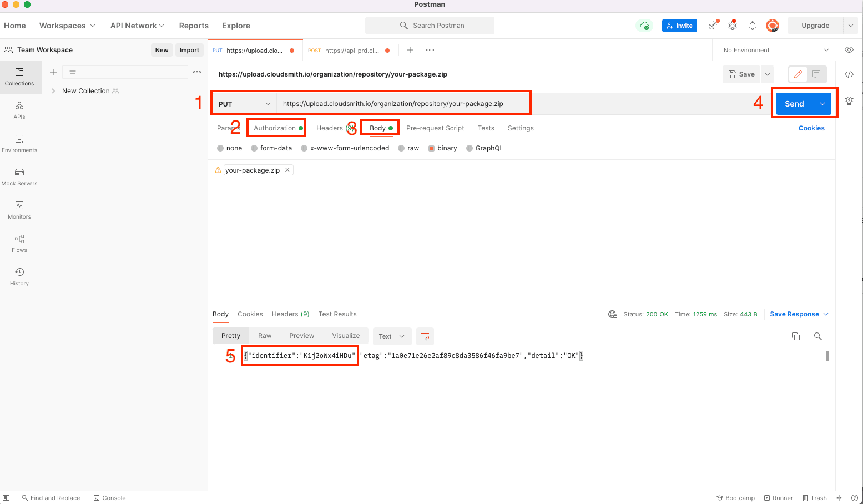Click the code snippet icon
Screen dimensions: 863x504
(x=849, y=74)
